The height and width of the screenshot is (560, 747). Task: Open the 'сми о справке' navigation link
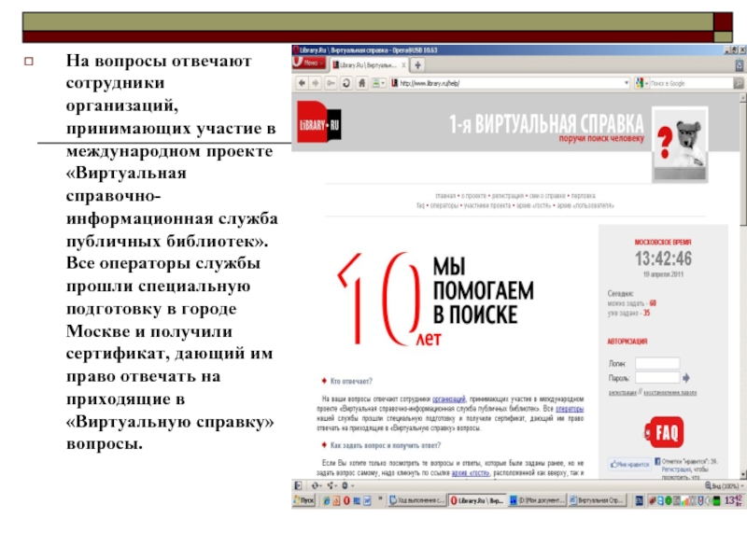547,196
